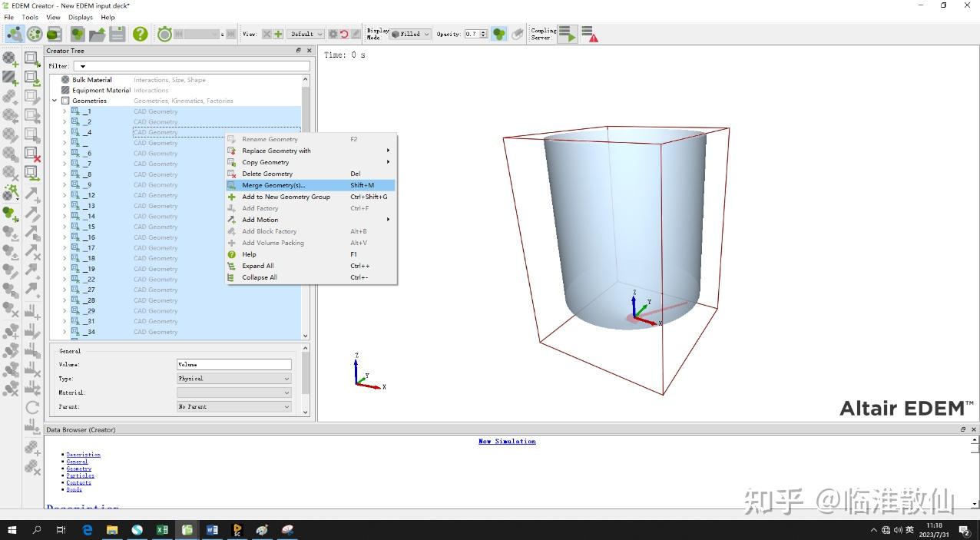
Task: Click the Add Equipment Material sidebar icon
Action: click(10, 78)
